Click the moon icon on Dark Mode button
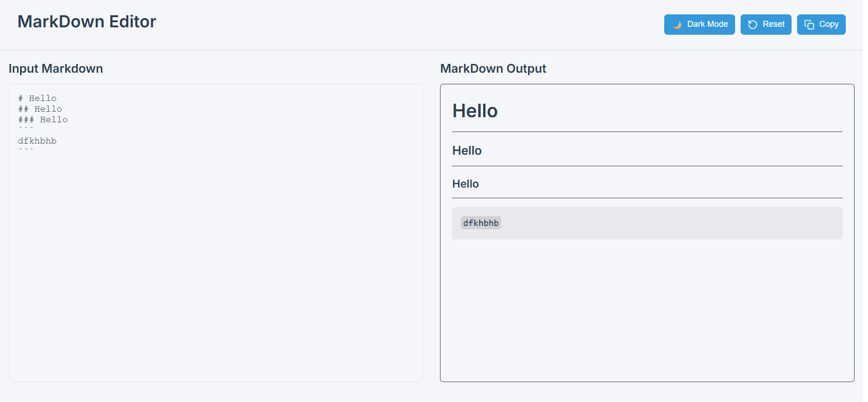868x402 pixels. 678,25
